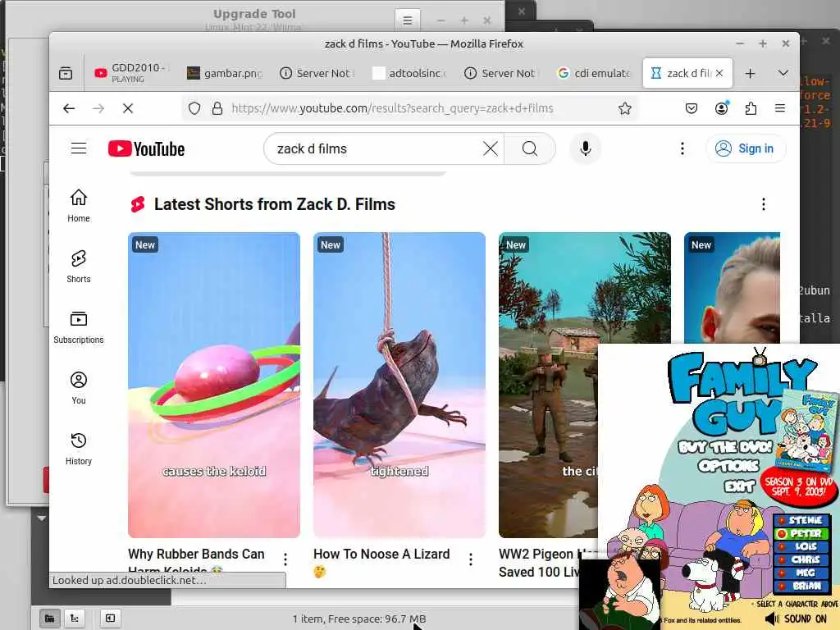The image size is (840, 630).
Task: Close the zack d films tab
Action: (x=719, y=73)
